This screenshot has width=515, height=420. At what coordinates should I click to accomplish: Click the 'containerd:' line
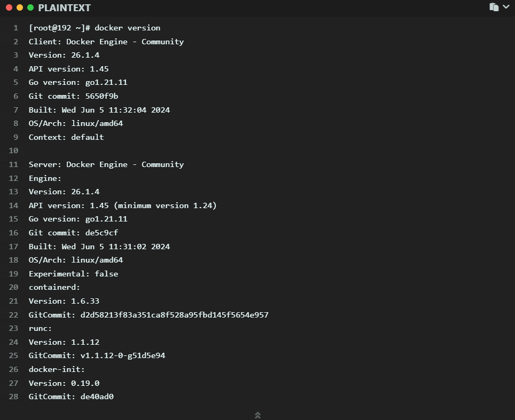tap(54, 287)
